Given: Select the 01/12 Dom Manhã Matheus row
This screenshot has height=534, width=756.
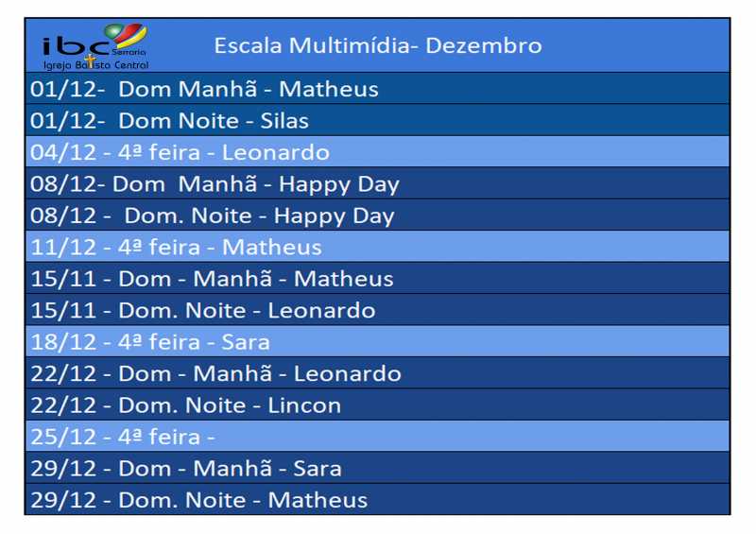Looking at the screenshot, I should coord(377,88).
